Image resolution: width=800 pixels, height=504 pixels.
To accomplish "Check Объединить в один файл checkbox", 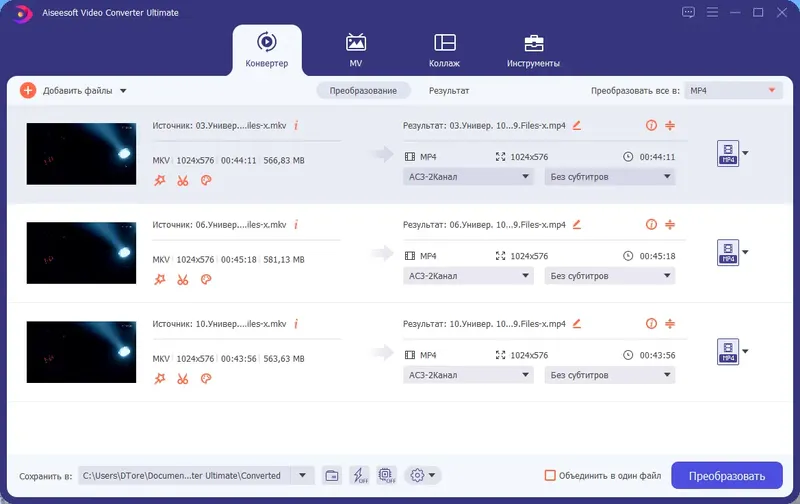I will click(x=550, y=475).
